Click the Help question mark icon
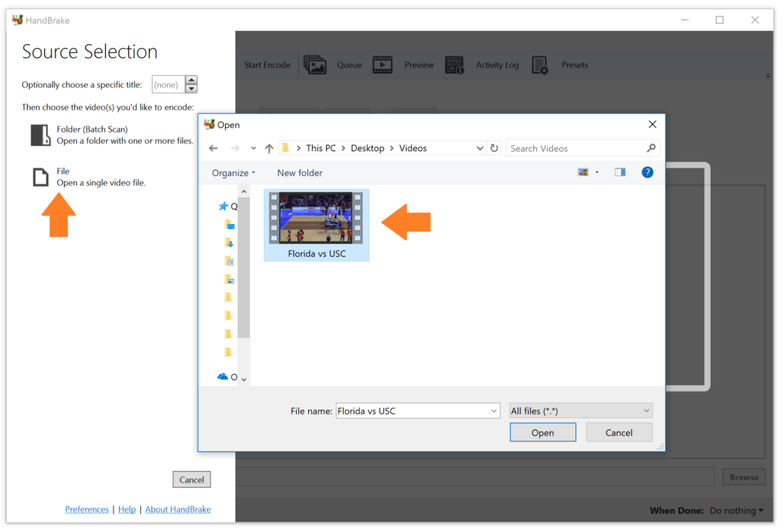 point(647,173)
